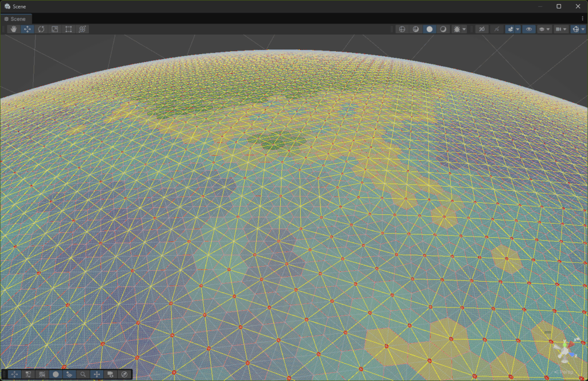Expand the Gizmos dropdown arrow

point(582,29)
